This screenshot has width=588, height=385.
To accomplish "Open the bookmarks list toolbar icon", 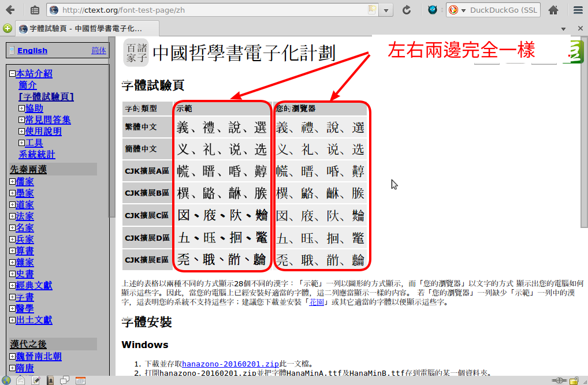I will click(35, 10).
